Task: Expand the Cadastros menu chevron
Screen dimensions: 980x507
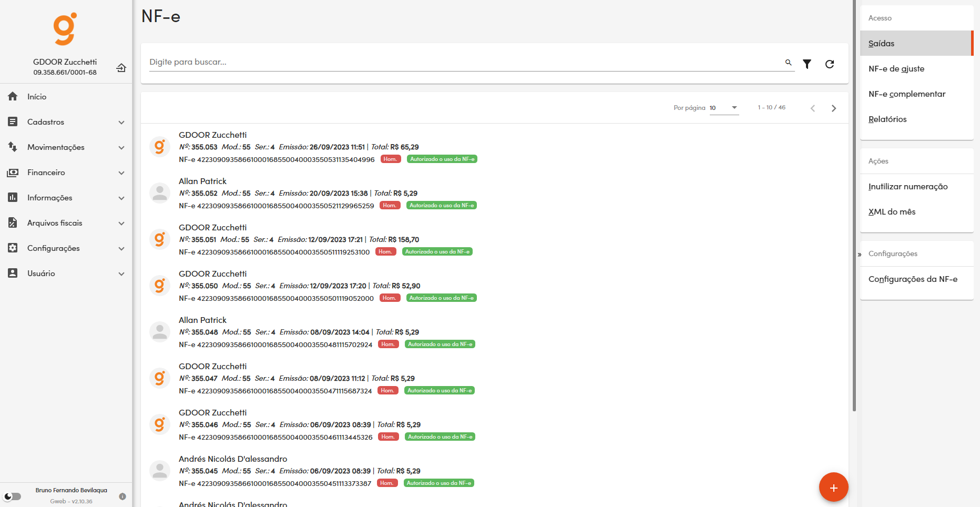Action: tap(121, 122)
